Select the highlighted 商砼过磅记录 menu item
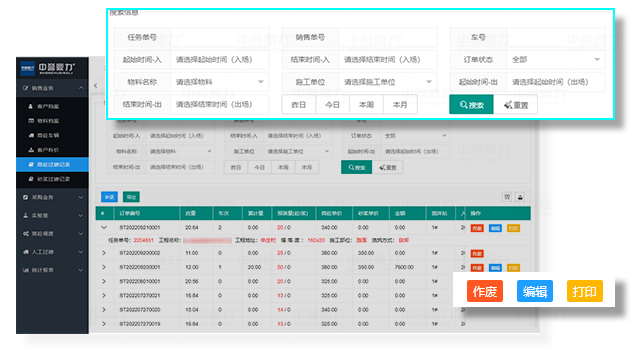 pyautogui.click(x=52, y=165)
